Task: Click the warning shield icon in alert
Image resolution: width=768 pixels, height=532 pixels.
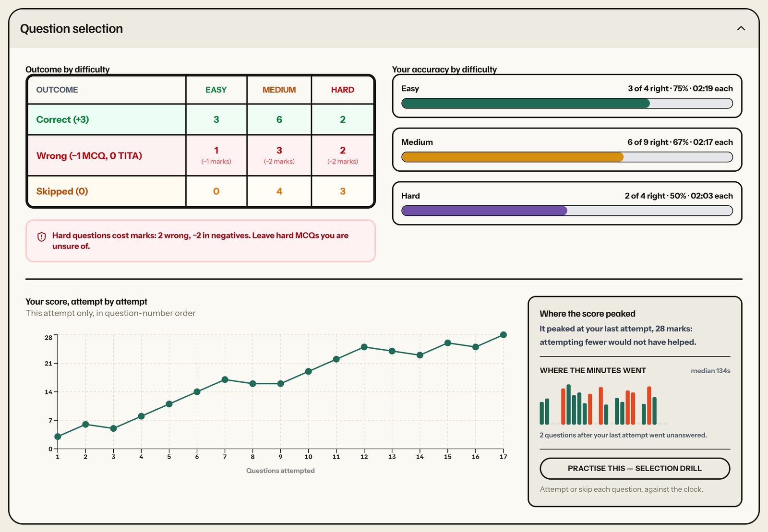Action: coord(42,236)
